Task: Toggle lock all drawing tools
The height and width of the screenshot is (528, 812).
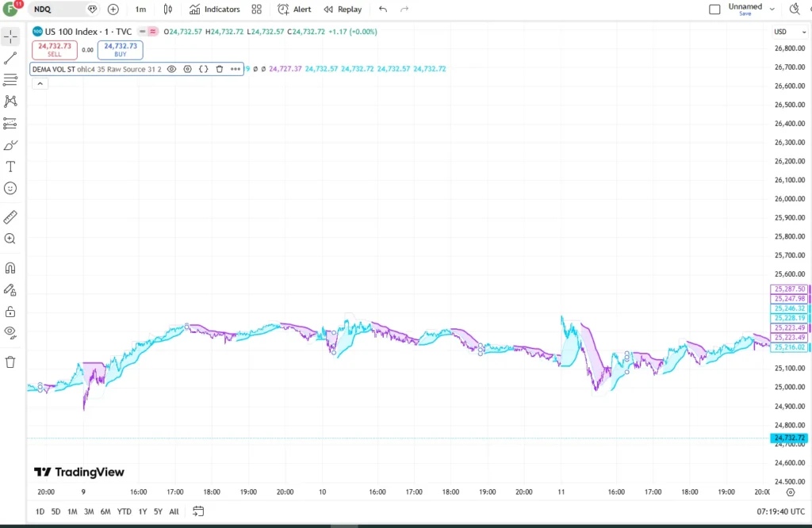Action: 10,312
